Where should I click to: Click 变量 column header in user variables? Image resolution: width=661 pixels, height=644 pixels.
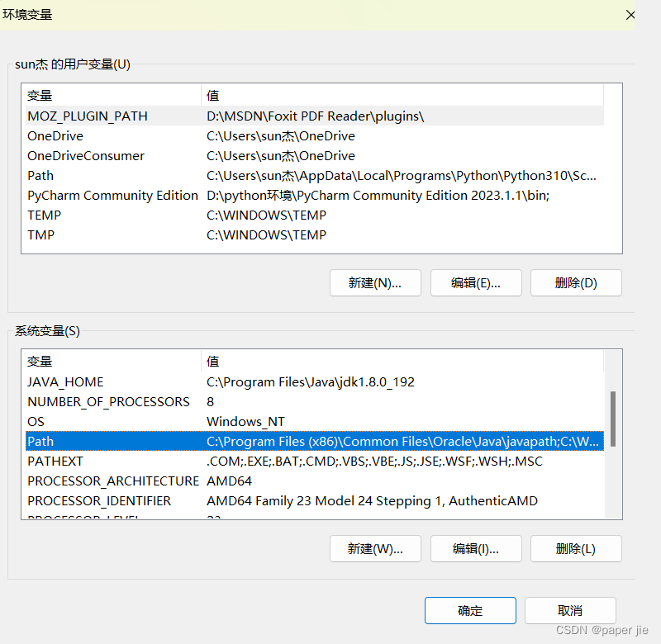[x=113, y=95]
